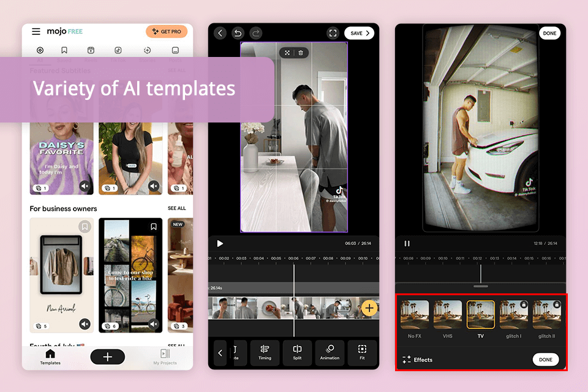This screenshot has width=588, height=392.
Task: Select the Fit tool
Action: [x=362, y=353]
